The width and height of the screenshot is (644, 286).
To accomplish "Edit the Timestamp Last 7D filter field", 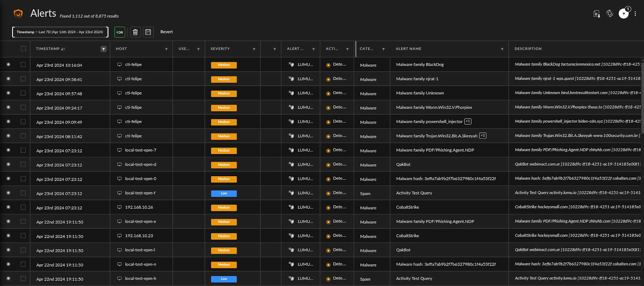I will point(60,32).
